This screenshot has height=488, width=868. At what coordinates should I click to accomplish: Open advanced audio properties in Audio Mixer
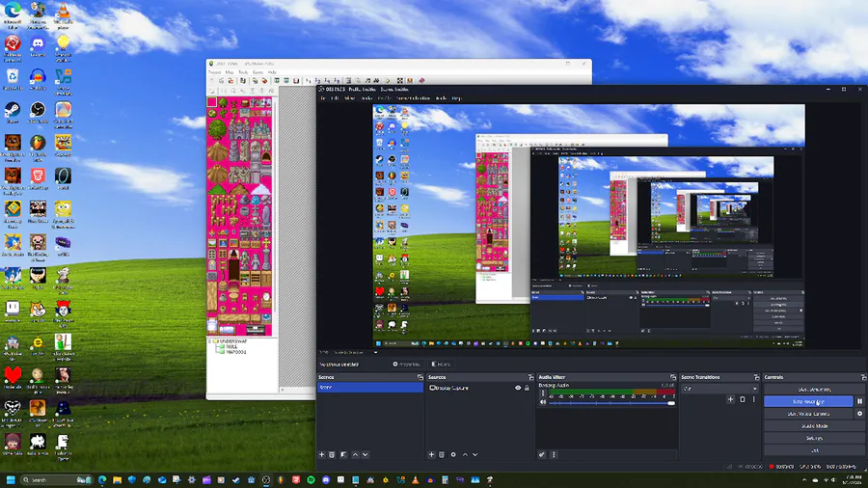pyautogui.click(x=541, y=454)
